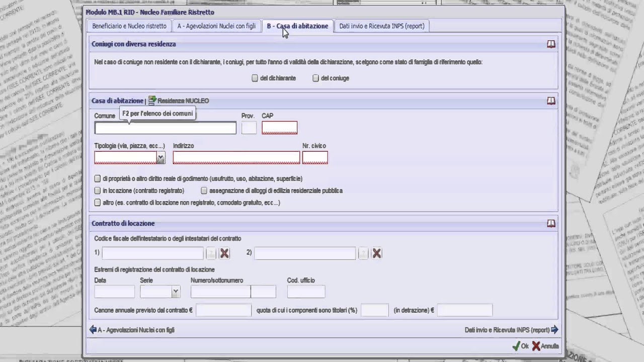The image size is (644, 362).
Task: Click the green check Ok icon
Action: point(516,346)
